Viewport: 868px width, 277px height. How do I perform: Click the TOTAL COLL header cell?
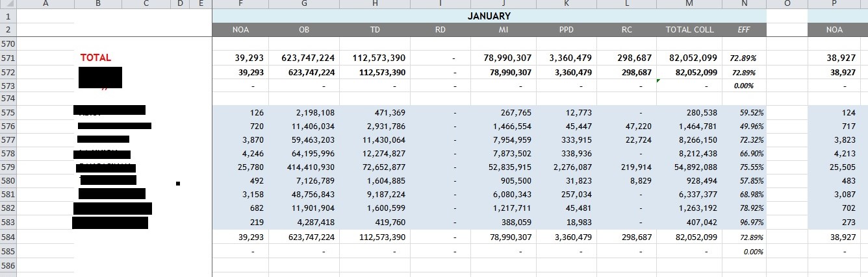[689, 30]
